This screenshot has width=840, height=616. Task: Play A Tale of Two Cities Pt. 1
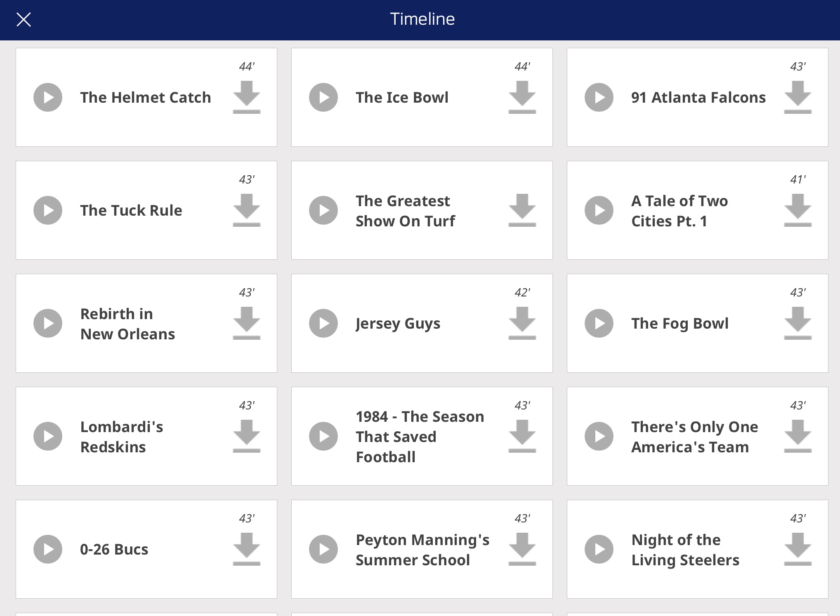click(599, 210)
